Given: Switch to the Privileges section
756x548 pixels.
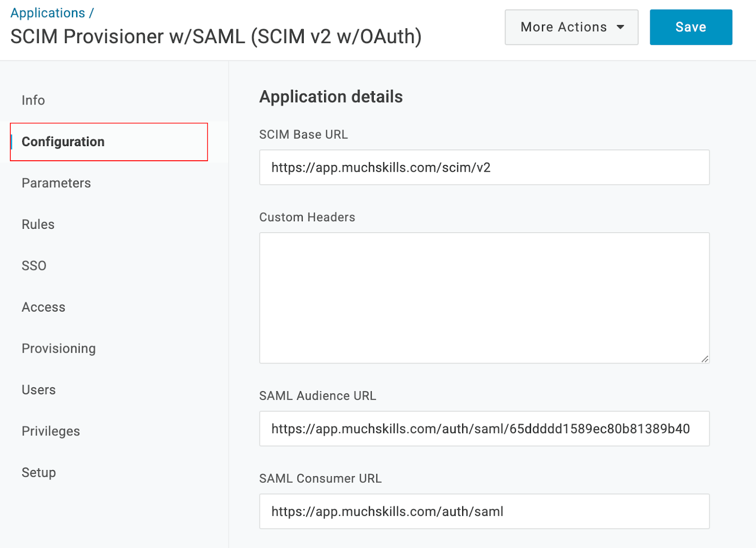Looking at the screenshot, I should click(x=51, y=431).
